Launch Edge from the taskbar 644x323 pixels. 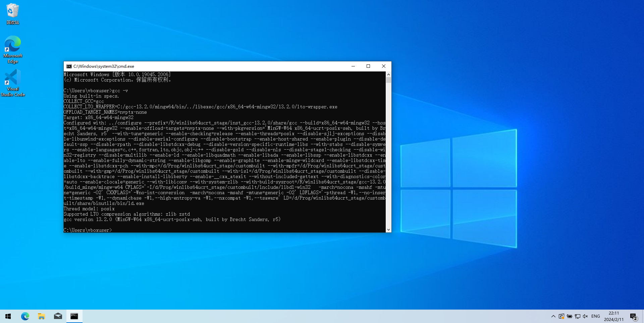coord(25,316)
